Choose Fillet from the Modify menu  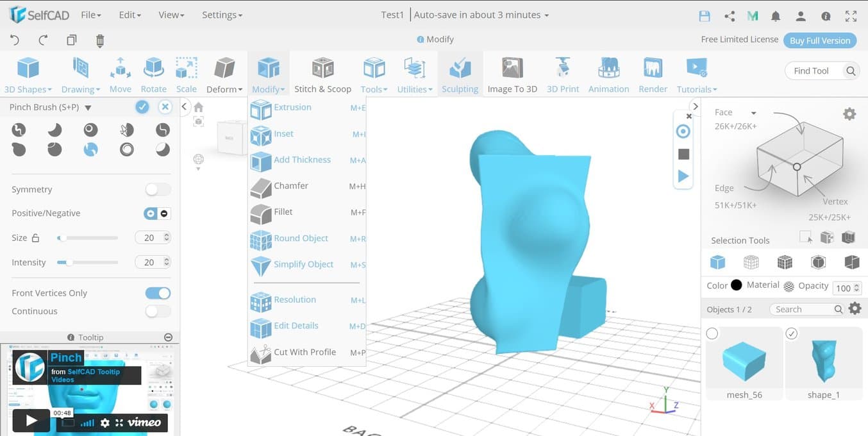tap(283, 212)
